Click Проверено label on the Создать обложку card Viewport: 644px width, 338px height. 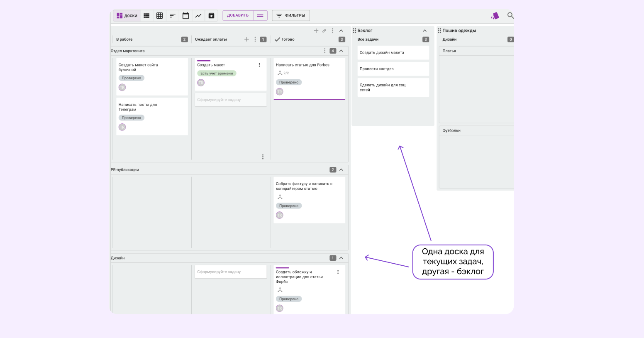pos(289,299)
